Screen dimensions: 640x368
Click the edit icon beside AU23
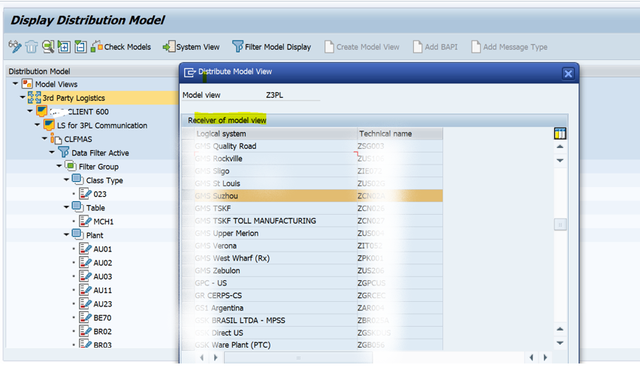tap(85, 304)
